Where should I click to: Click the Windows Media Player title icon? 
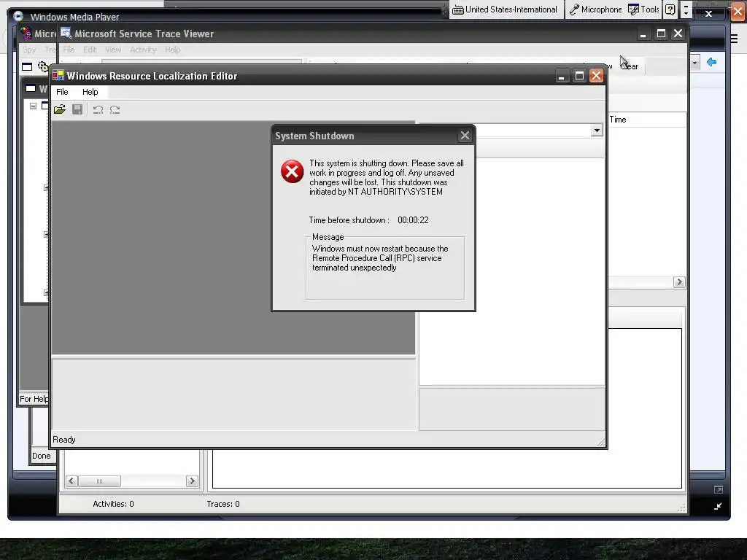(x=18, y=16)
